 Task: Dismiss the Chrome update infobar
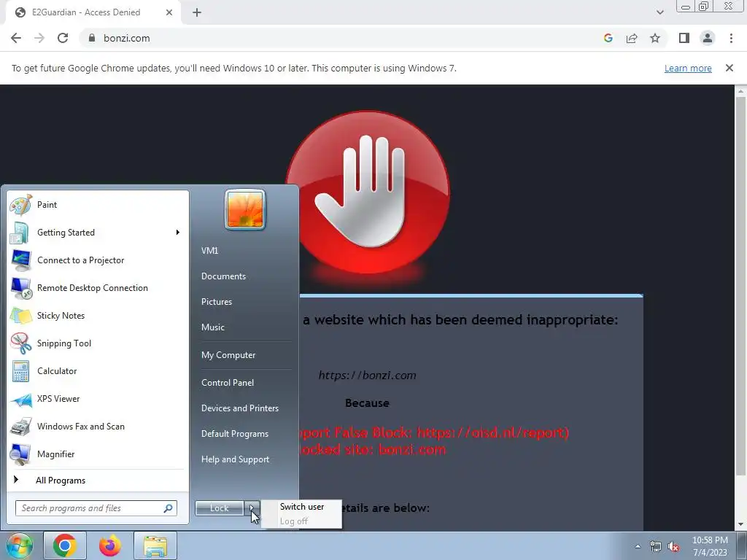pyautogui.click(x=729, y=68)
